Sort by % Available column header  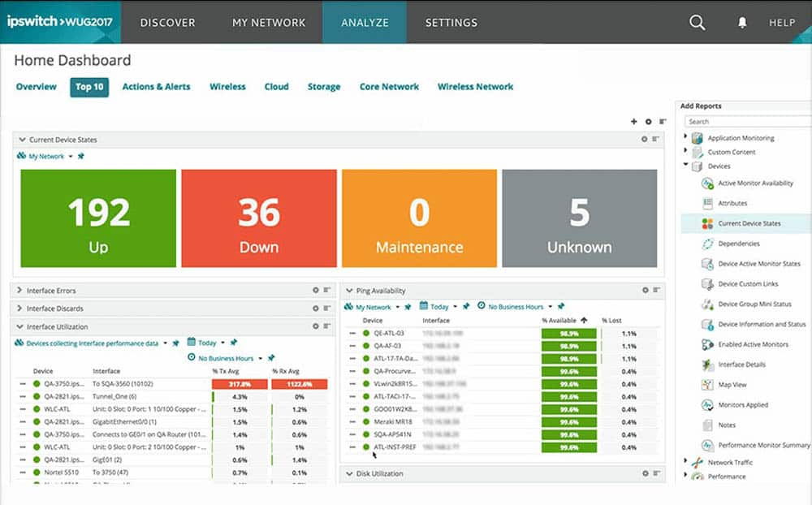559,320
